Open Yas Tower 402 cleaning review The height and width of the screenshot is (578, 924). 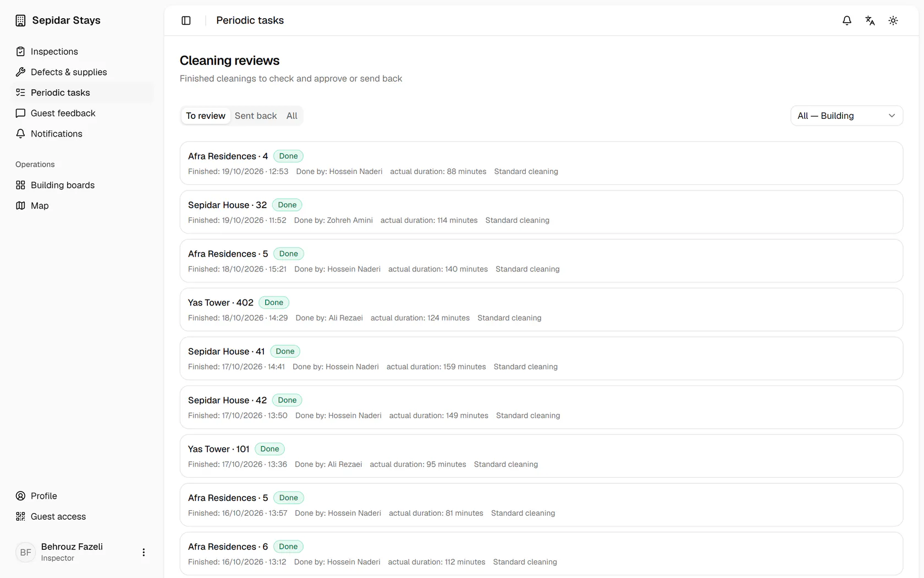541,309
